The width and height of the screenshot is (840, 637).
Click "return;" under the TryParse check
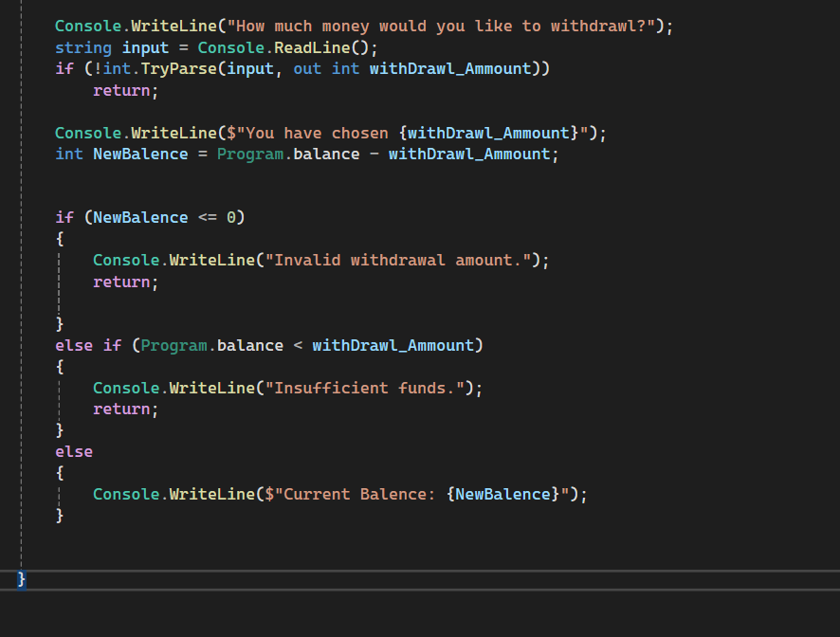pos(126,91)
